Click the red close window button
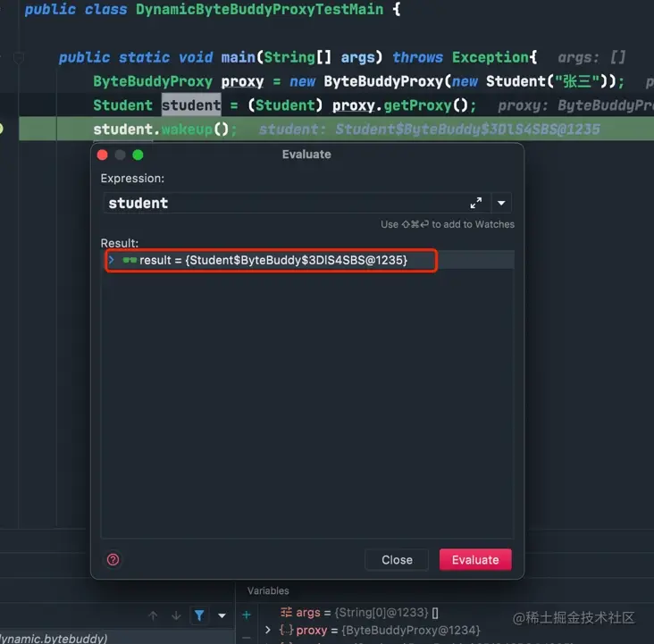This screenshot has width=654, height=644. coord(102,155)
